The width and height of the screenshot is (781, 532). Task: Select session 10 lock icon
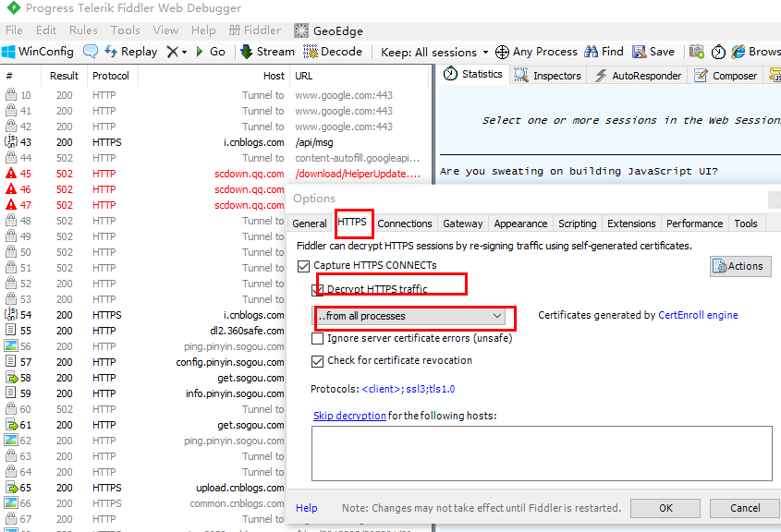[x=11, y=94]
